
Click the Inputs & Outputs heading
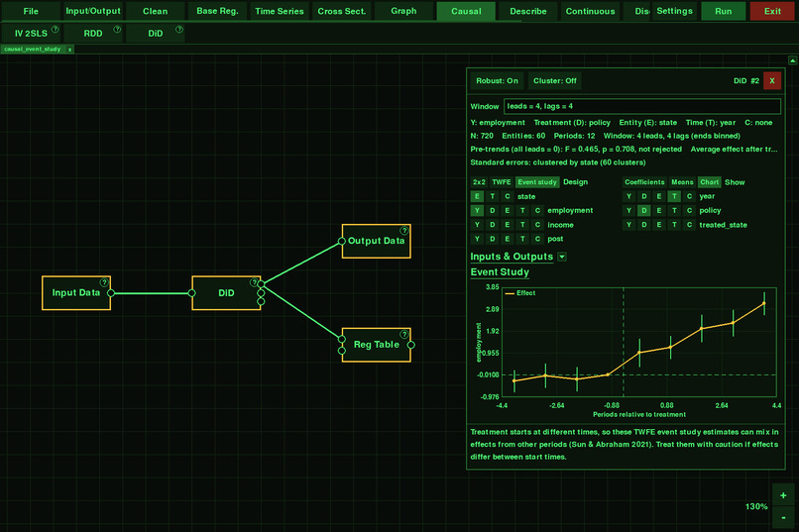[512, 257]
